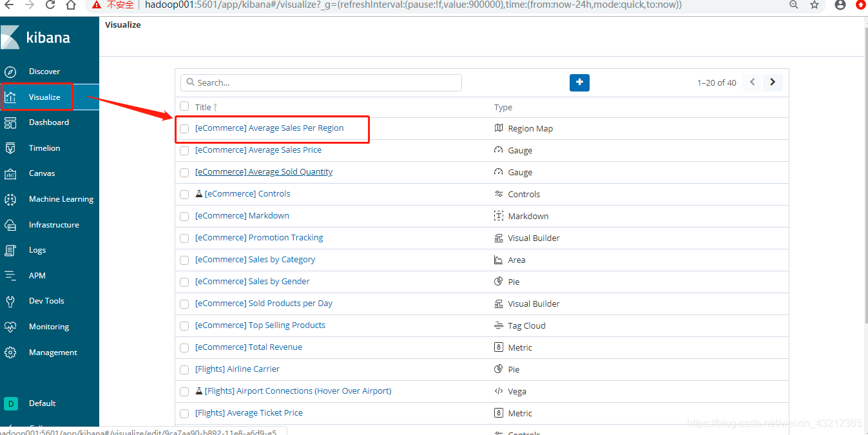Open the Machine Learning menu item
The height and width of the screenshot is (435, 868).
(x=61, y=199)
